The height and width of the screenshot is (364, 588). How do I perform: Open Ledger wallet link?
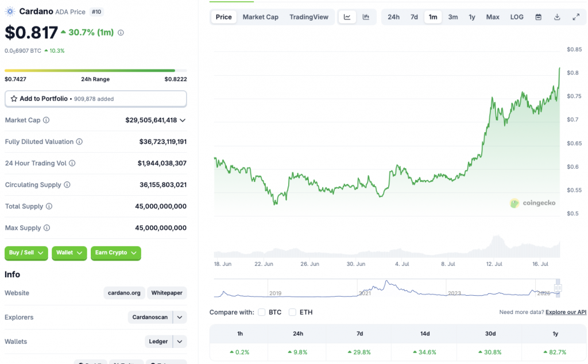coord(158,342)
